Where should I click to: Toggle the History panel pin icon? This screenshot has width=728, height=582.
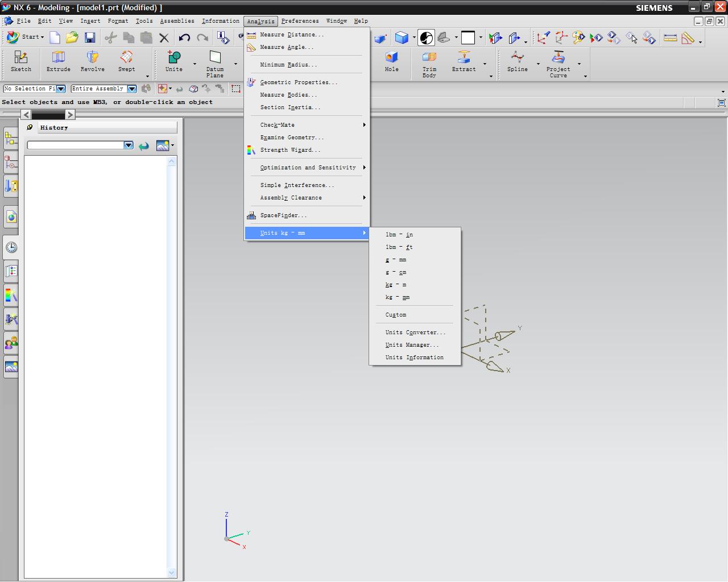point(30,127)
